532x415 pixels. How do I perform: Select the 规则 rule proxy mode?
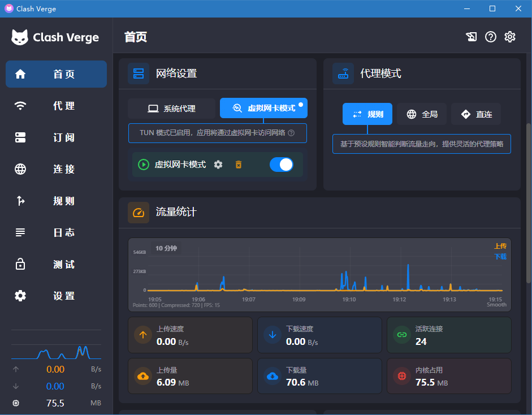[367, 114]
